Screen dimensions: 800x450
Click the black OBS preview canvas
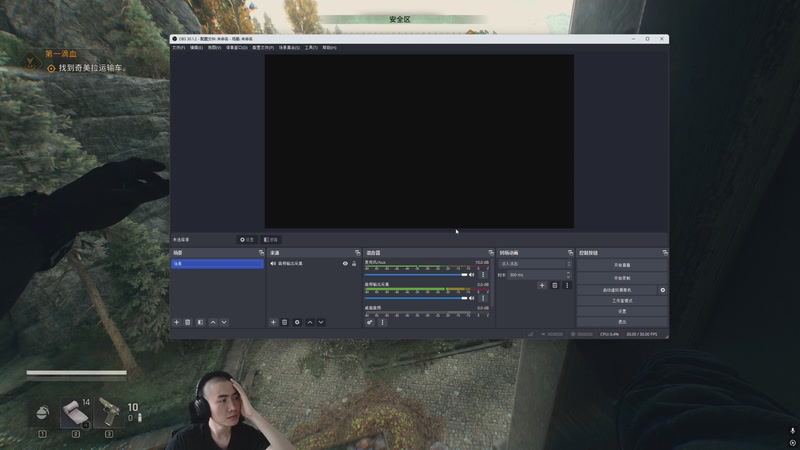[x=419, y=141]
